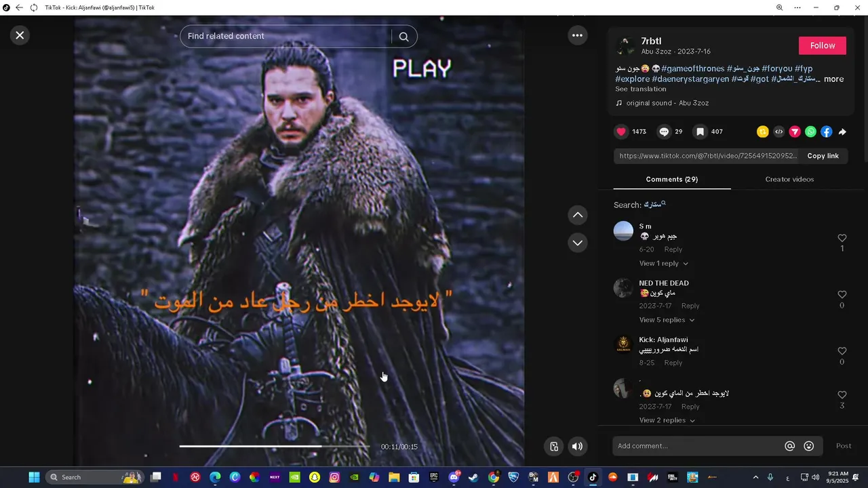Click the search magnifier in Find related content
Image resolution: width=868 pixels, height=488 pixels.
403,37
